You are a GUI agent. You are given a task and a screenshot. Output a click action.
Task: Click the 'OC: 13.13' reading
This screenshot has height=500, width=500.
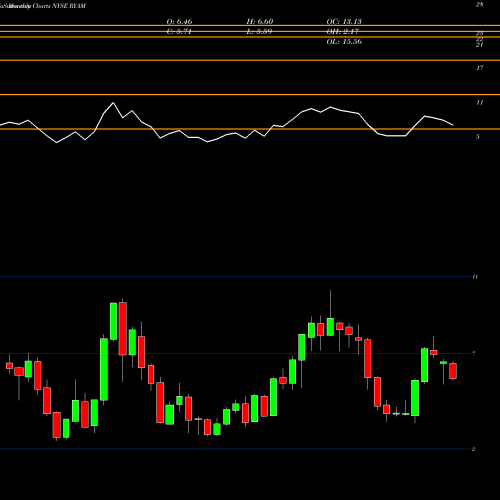click(x=344, y=21)
